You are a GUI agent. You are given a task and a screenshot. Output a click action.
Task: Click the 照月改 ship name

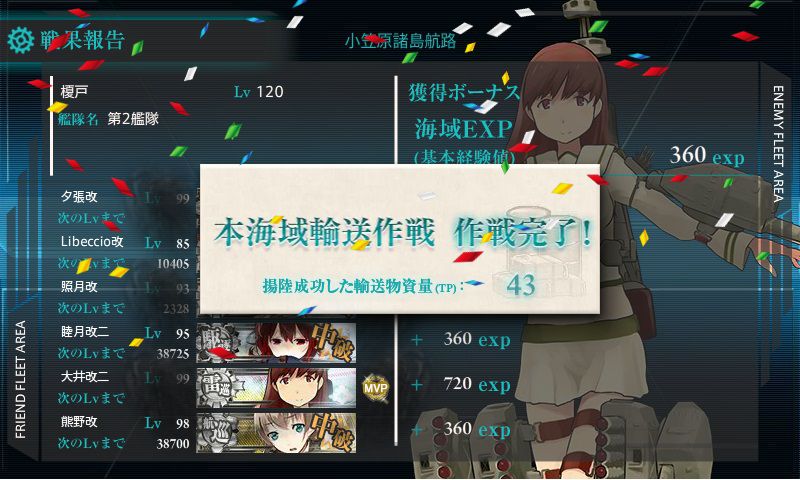point(79,286)
